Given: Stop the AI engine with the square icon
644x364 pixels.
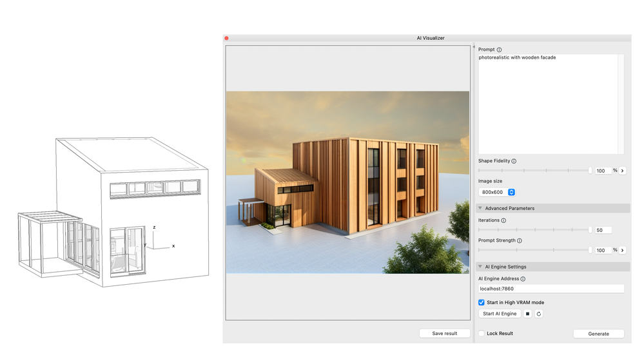Looking at the screenshot, I should (x=528, y=314).
